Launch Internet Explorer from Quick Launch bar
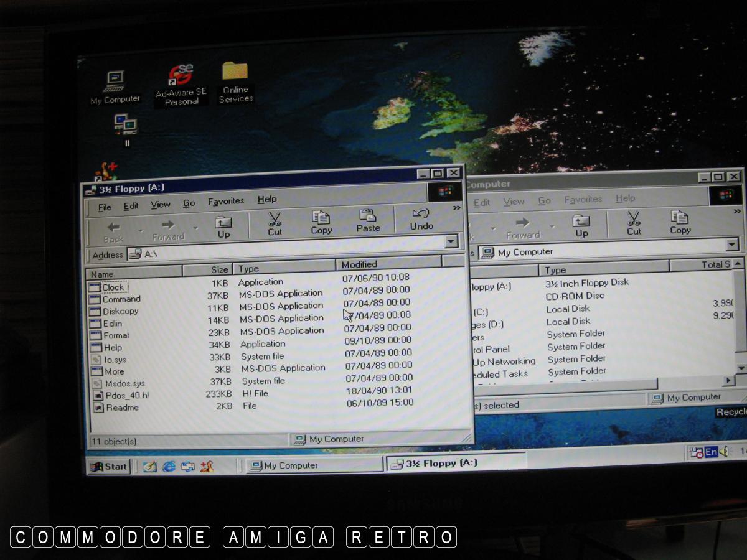747x560 pixels. click(169, 466)
